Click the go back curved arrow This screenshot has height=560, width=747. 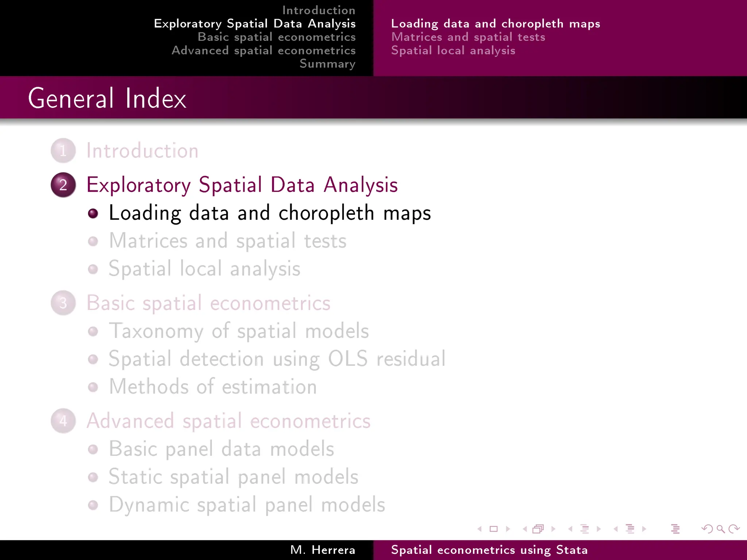(x=707, y=529)
